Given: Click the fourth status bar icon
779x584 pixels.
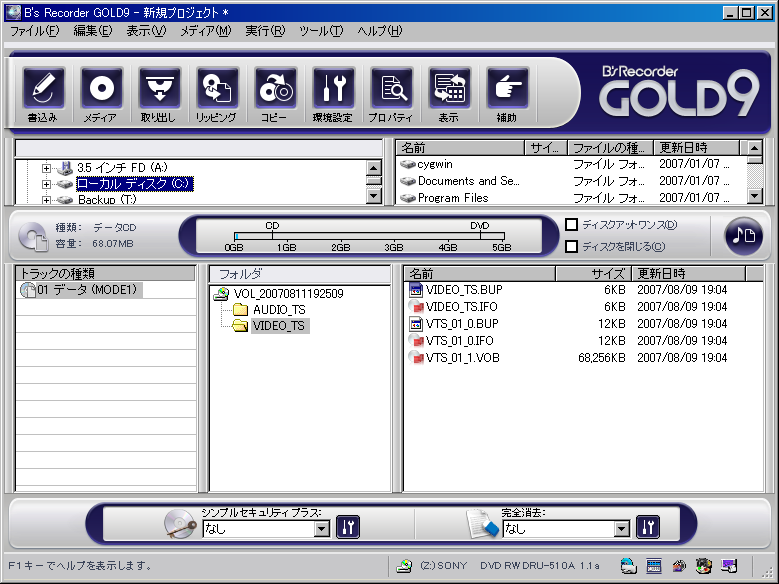Looking at the screenshot, I should pyautogui.click(x=703, y=566).
